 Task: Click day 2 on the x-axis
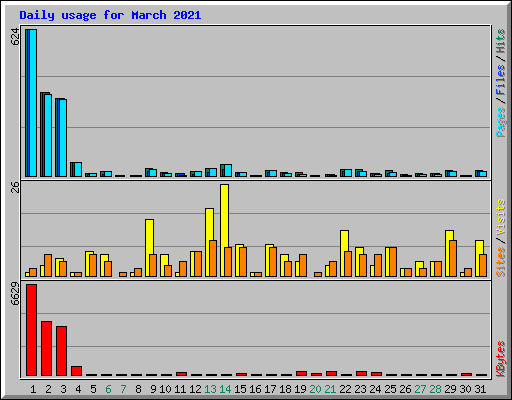click(x=48, y=389)
